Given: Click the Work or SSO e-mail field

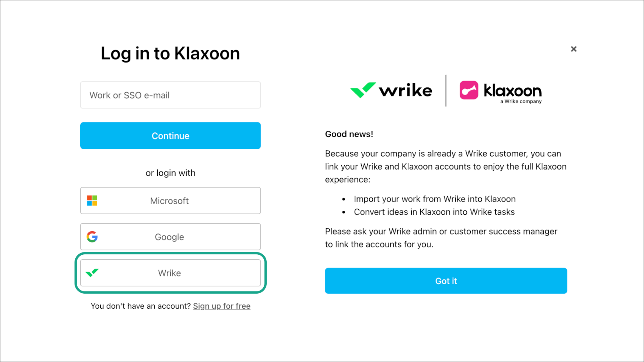Looking at the screenshot, I should [170, 95].
